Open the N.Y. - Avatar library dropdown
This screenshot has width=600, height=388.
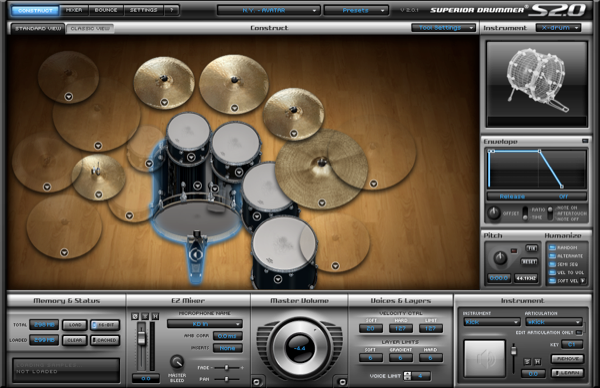(268, 10)
